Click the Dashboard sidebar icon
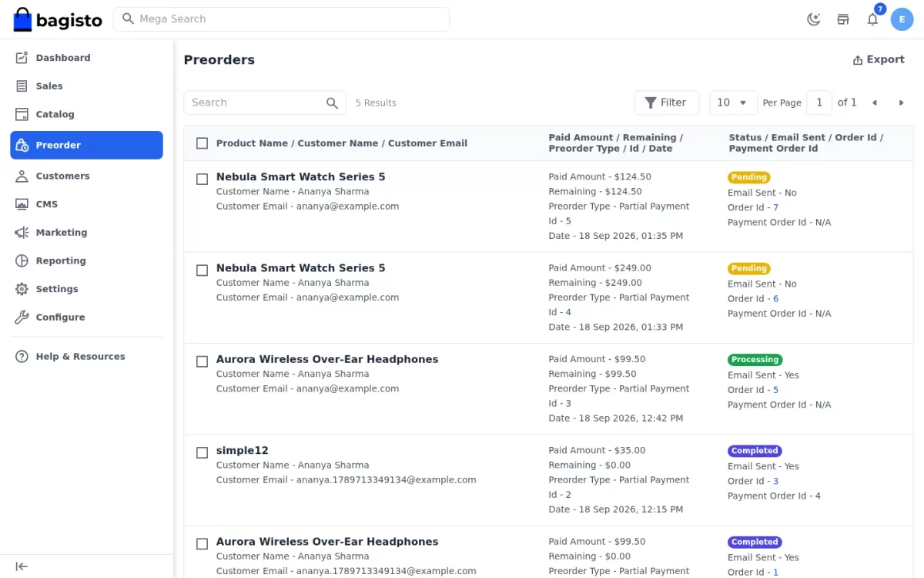Viewport: 924px width, 578px height. [x=22, y=58]
